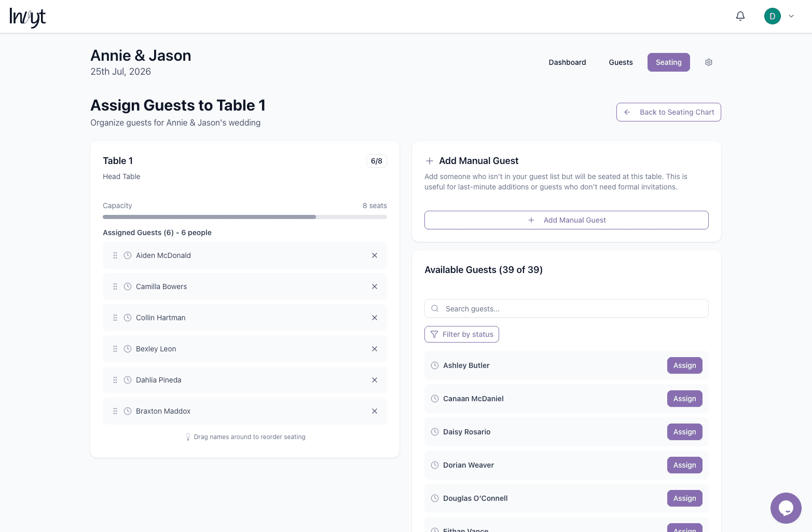
Task: Expand the user account menu chevron
Action: [791, 16]
